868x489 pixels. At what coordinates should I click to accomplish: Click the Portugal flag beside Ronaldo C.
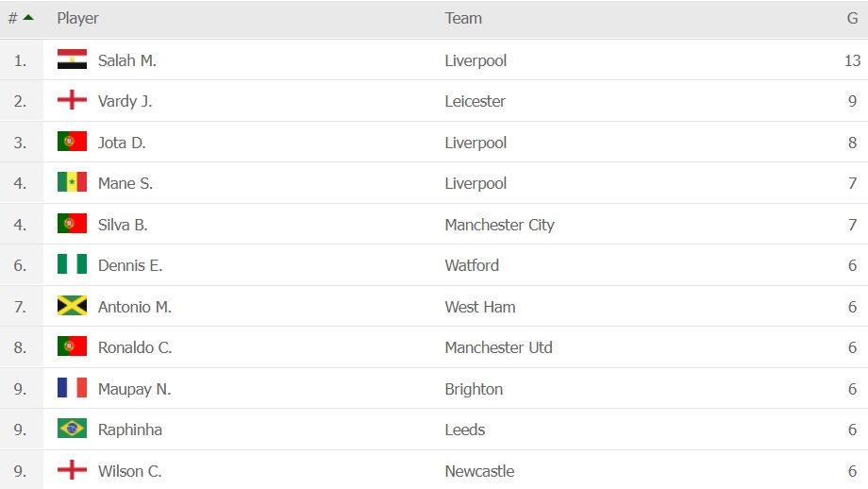[x=72, y=347]
